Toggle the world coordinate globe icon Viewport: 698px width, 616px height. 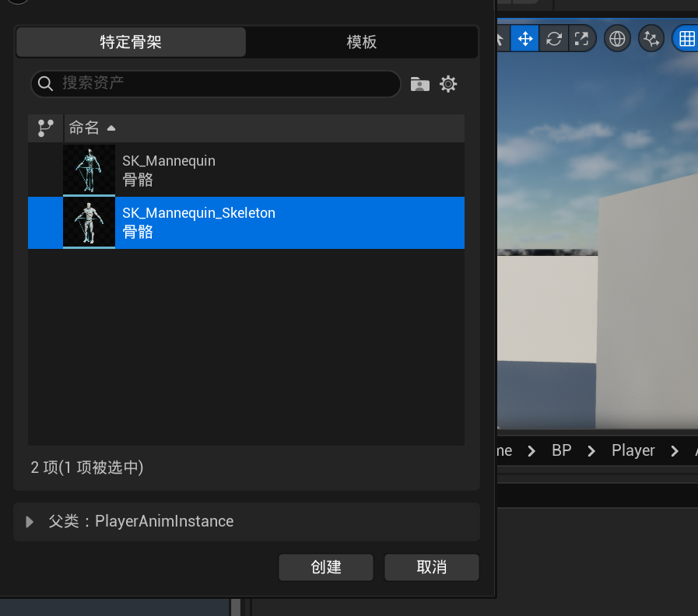click(x=617, y=39)
